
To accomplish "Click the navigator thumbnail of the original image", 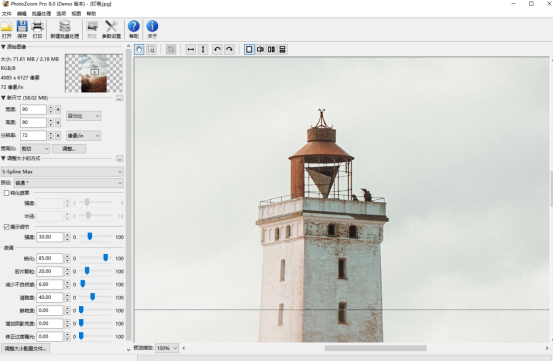I will (x=94, y=73).
